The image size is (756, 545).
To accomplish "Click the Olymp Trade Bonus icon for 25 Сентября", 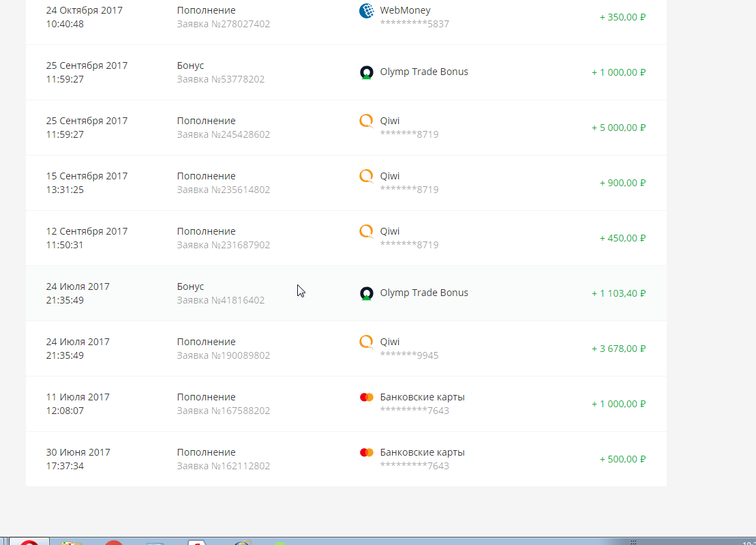I will [x=367, y=72].
